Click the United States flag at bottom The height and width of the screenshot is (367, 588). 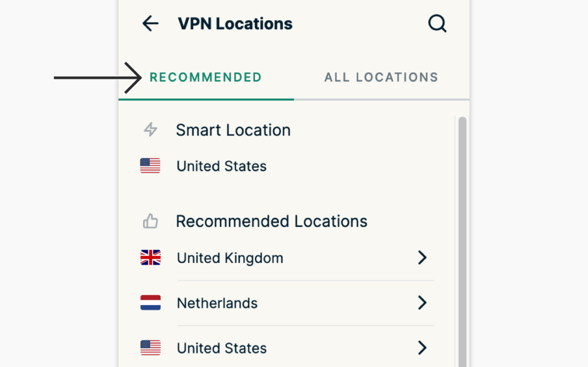point(150,348)
